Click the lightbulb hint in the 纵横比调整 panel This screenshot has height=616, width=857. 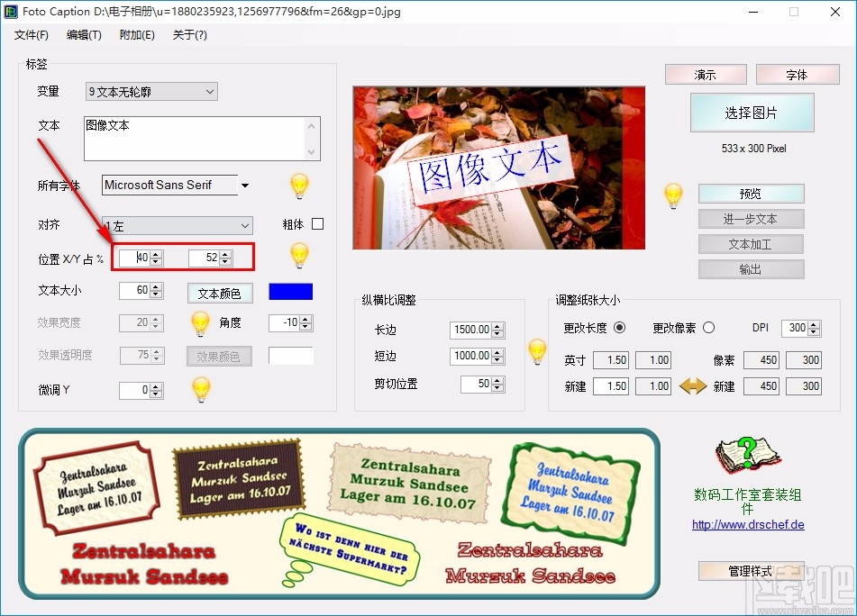[537, 352]
